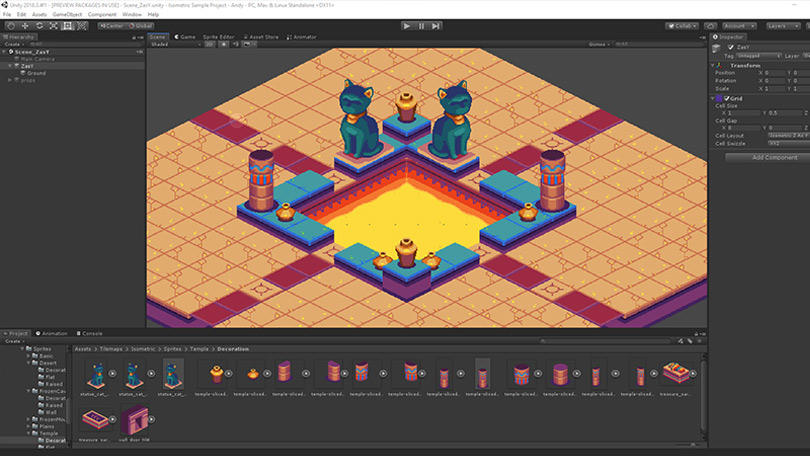810x456 pixels.
Task: Open Hierarchy panel Create menu
Action: click(13, 44)
